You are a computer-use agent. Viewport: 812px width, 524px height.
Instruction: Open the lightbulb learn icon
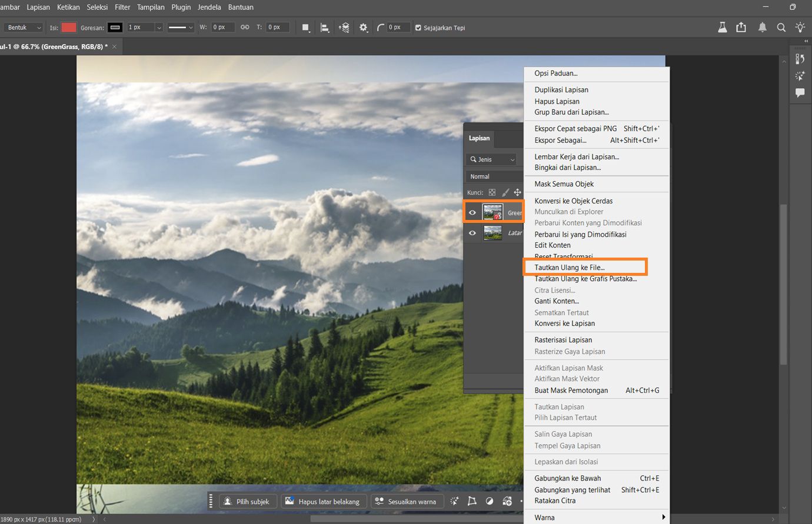(x=800, y=27)
